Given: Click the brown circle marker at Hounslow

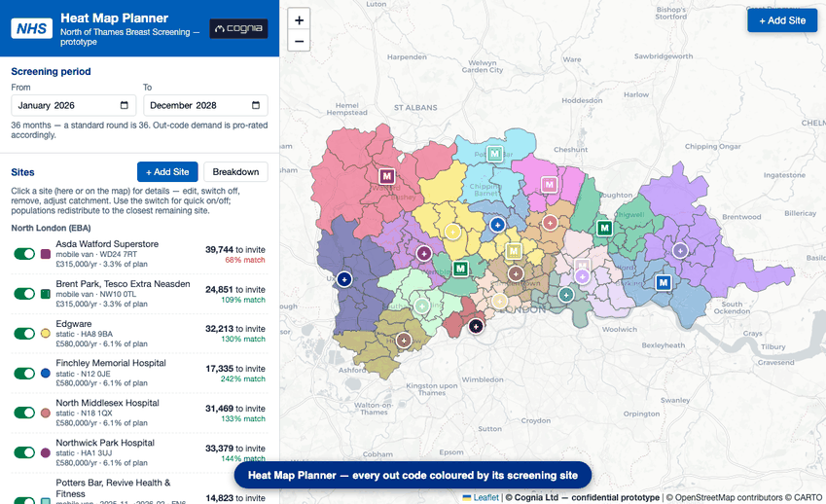Looking at the screenshot, I should pyautogui.click(x=404, y=341).
